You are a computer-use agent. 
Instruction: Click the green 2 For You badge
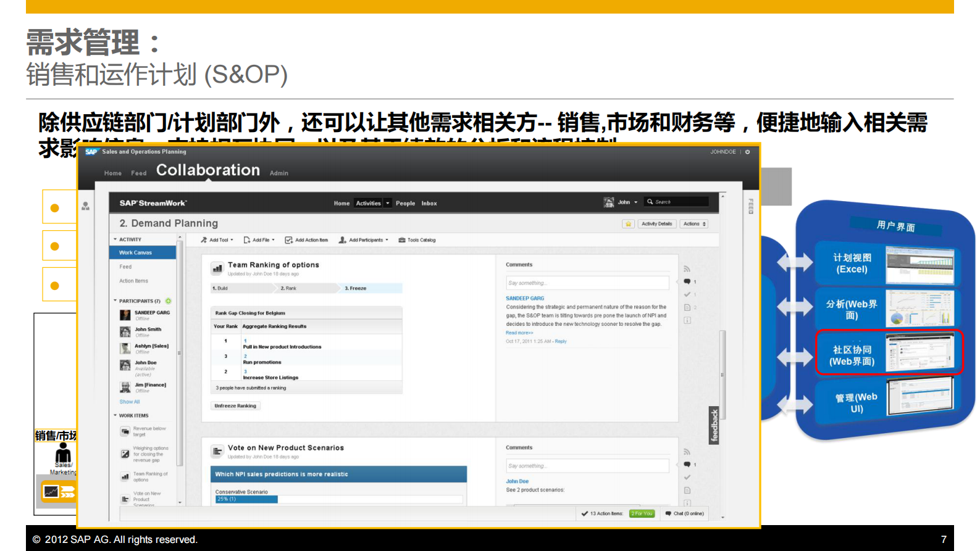point(642,513)
